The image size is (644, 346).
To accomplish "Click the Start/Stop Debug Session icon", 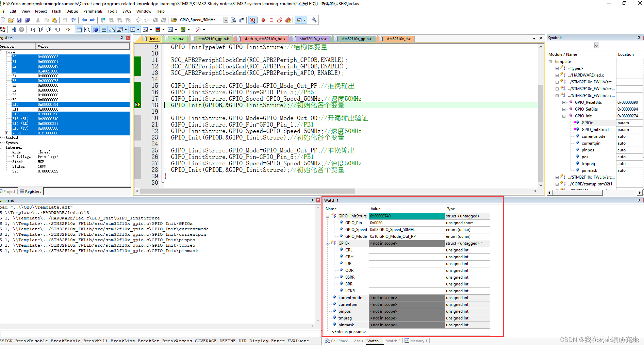I will [252, 20].
